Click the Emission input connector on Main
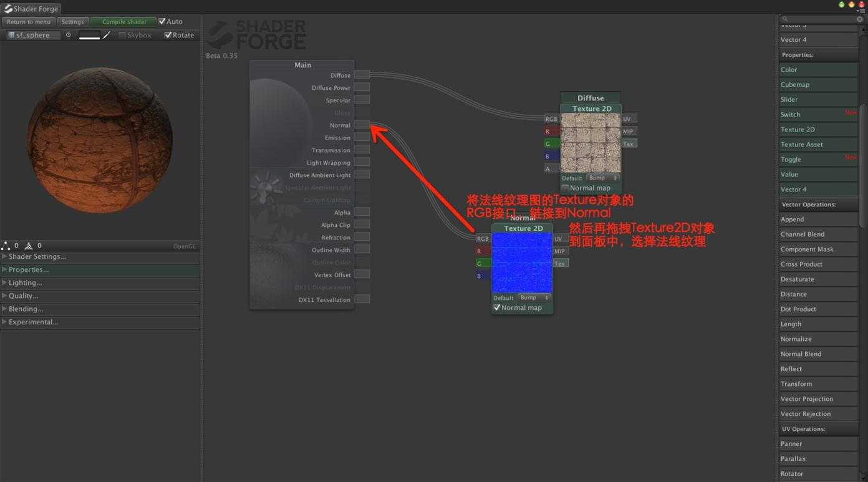 click(x=362, y=137)
